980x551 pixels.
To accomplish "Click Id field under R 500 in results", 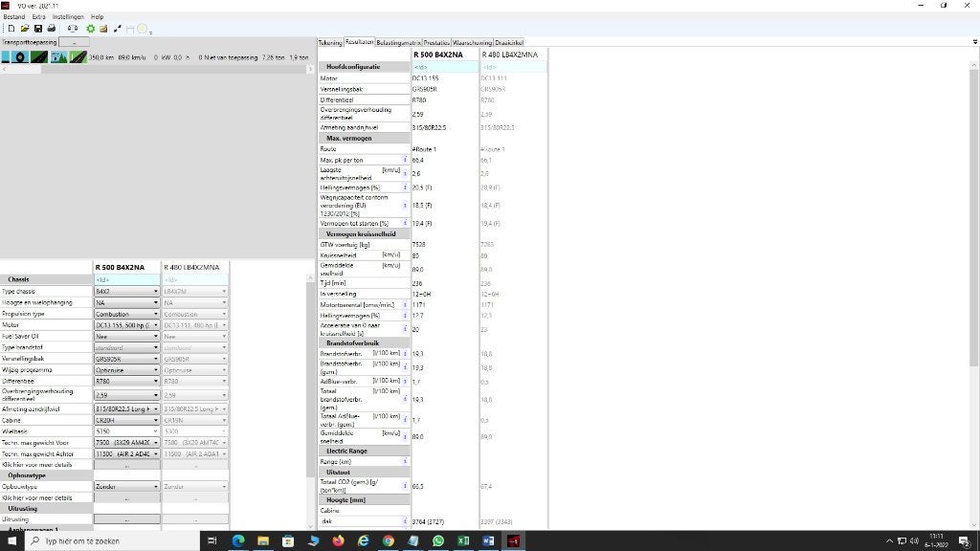I will (x=444, y=67).
